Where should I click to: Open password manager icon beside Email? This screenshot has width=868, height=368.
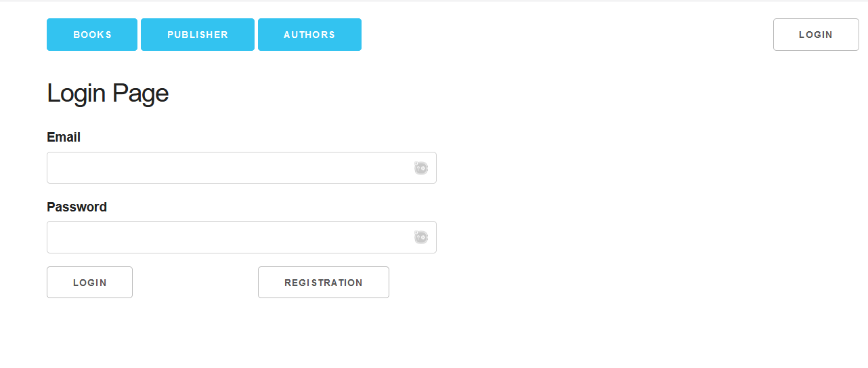[x=421, y=168]
